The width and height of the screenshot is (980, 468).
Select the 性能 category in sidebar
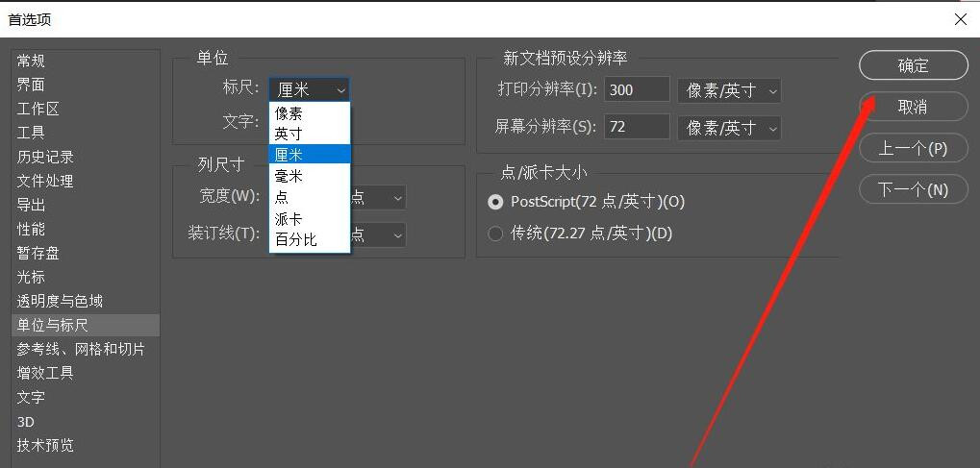[31, 229]
